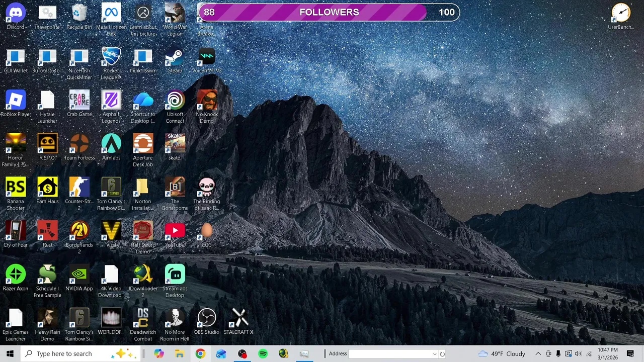Open OBS Studio from desktop

pos(207,322)
